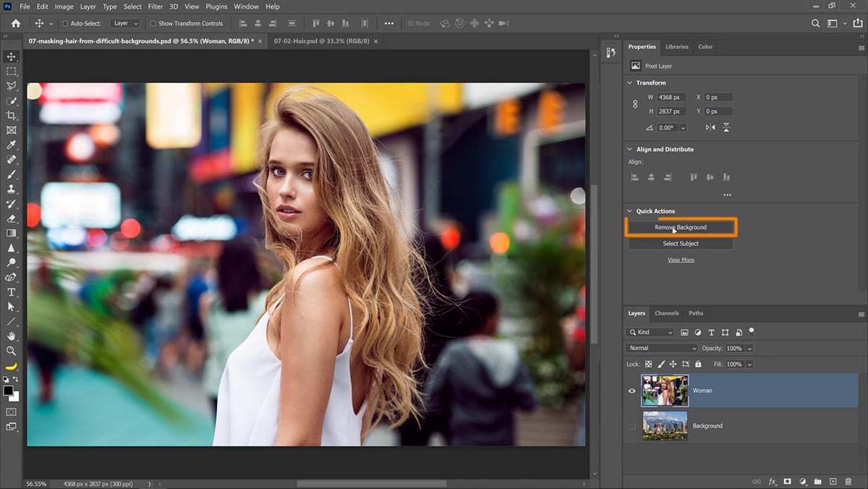The width and height of the screenshot is (868, 489).
Task: Open the Auto-Select Layer dropdown
Action: pos(125,23)
